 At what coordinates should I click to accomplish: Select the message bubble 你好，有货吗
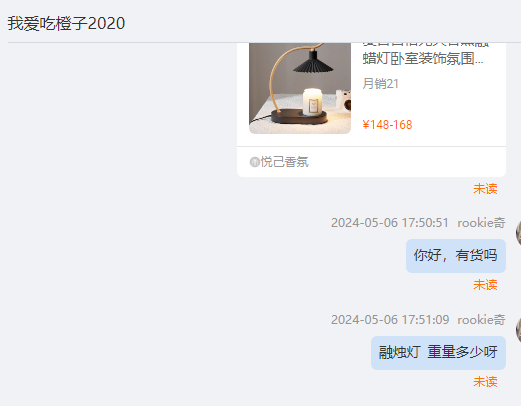coord(456,256)
